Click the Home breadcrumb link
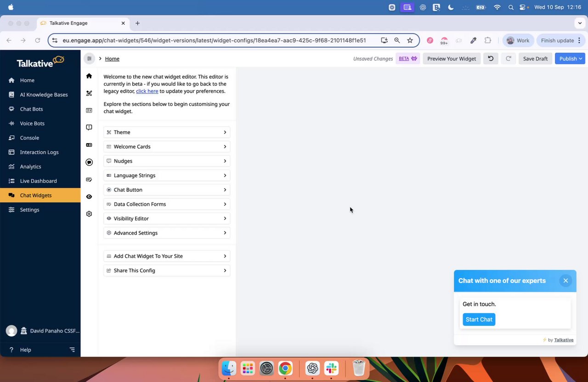The height and width of the screenshot is (382, 588). click(112, 58)
